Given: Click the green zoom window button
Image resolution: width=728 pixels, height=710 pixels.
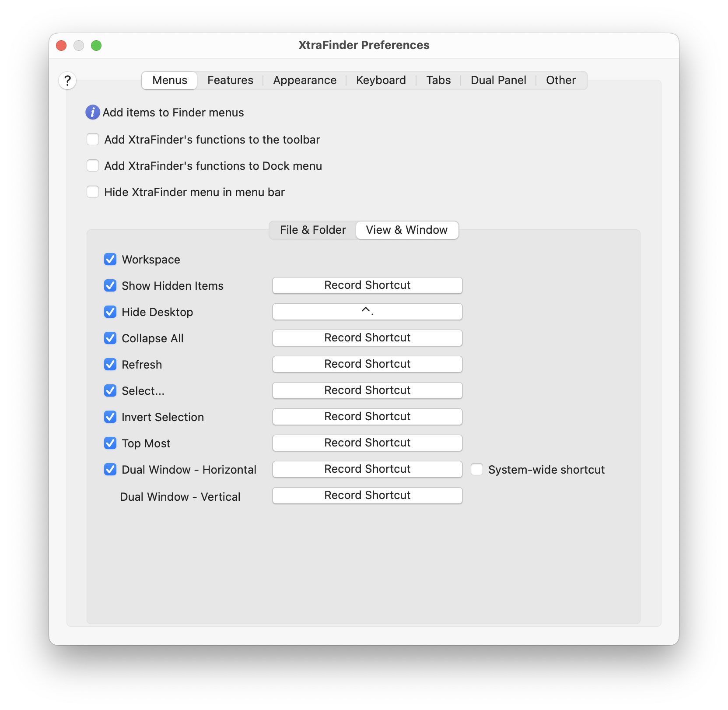Looking at the screenshot, I should click(96, 46).
